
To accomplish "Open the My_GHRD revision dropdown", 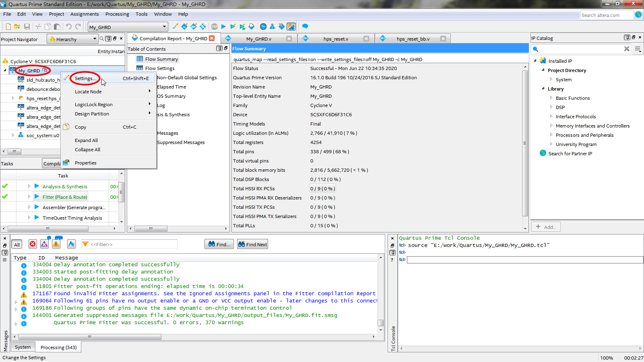I will (128, 27).
